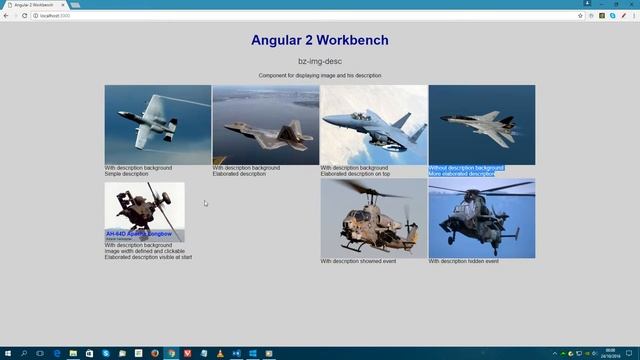
Task: Open VLC media player from taskbar
Action: pyautogui.click(x=220, y=353)
